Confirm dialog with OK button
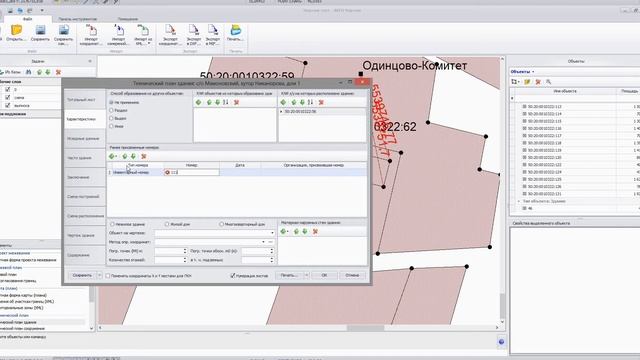The image size is (640, 360). point(324,276)
